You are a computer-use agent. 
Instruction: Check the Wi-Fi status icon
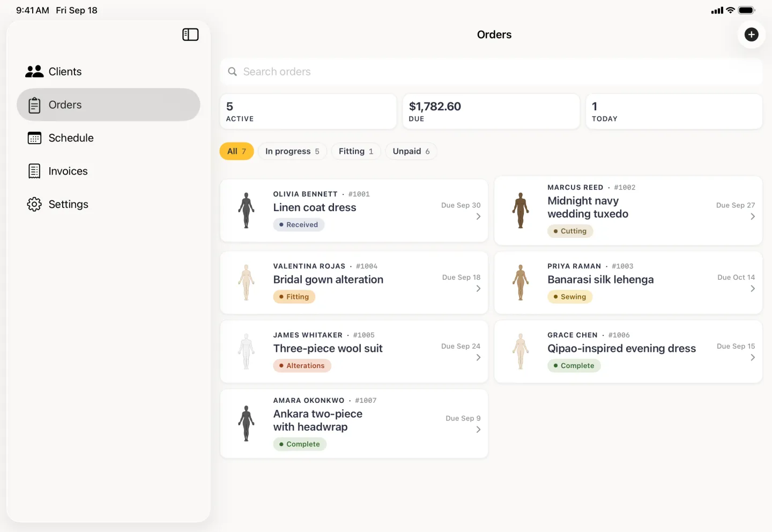[730, 10]
